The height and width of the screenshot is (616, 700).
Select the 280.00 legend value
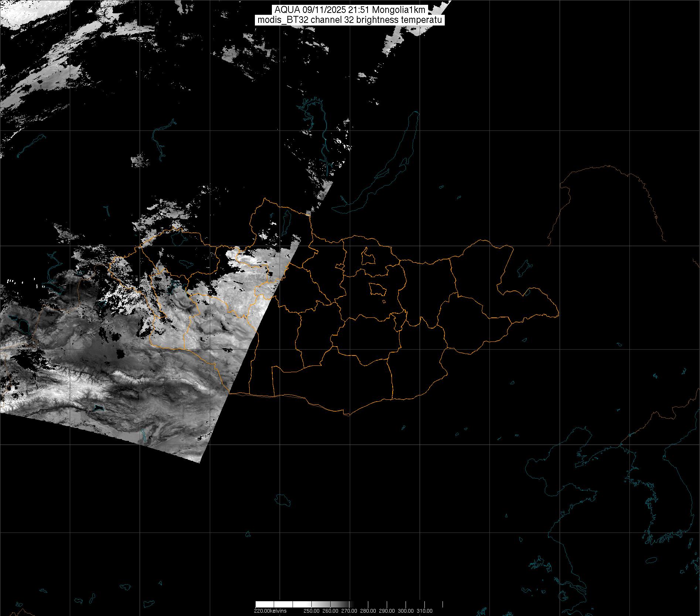[x=368, y=611]
